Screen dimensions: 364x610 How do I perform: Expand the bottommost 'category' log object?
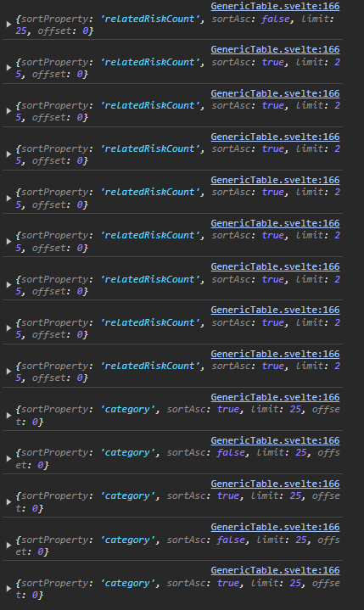point(8,589)
